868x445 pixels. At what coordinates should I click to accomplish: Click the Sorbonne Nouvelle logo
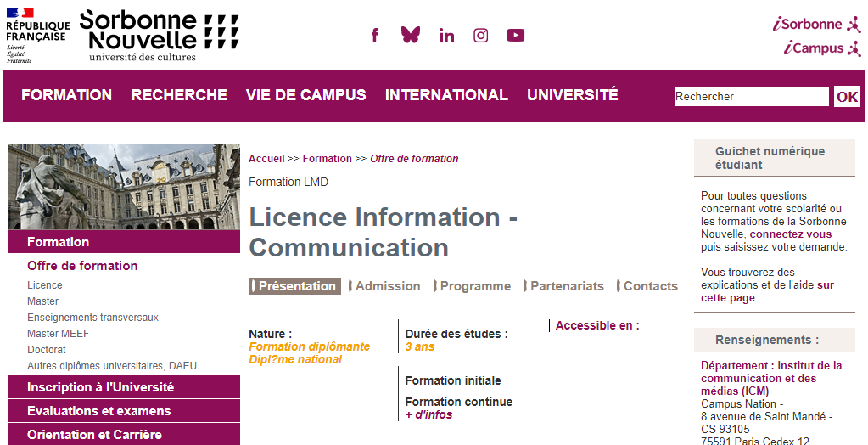pyautogui.click(x=159, y=36)
